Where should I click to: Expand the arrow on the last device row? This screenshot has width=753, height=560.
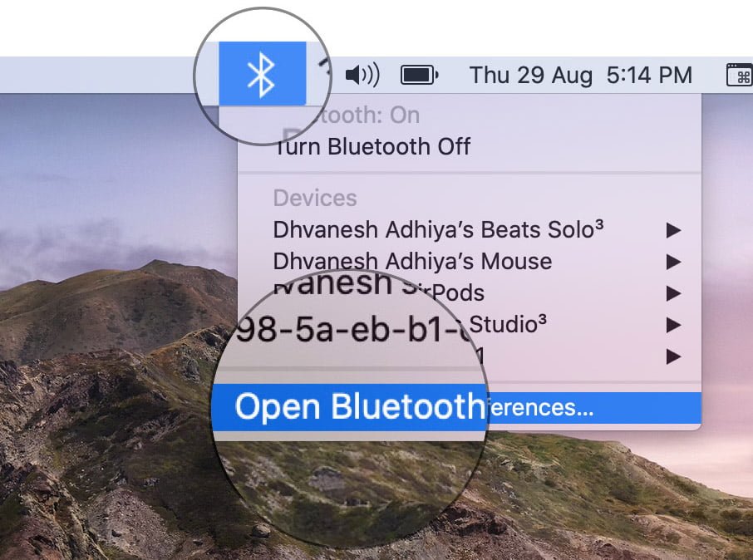[674, 356]
